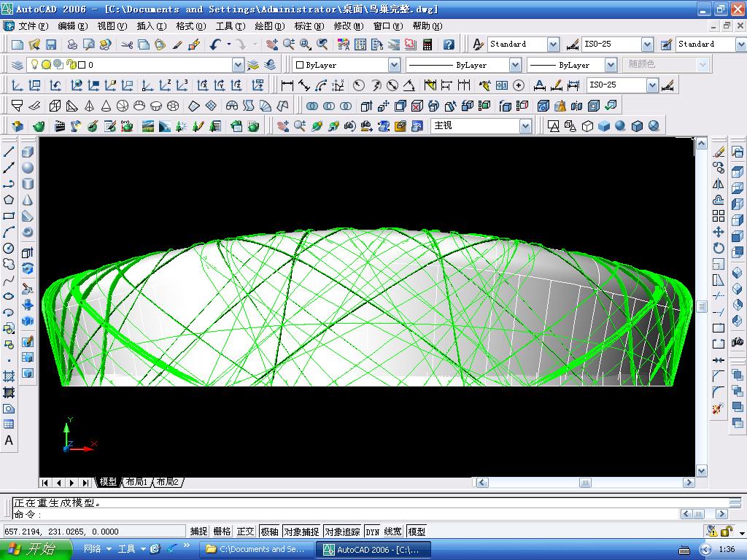The height and width of the screenshot is (560, 747).
Task: Click the Mirror tool in modify toolbar
Action: point(719,184)
